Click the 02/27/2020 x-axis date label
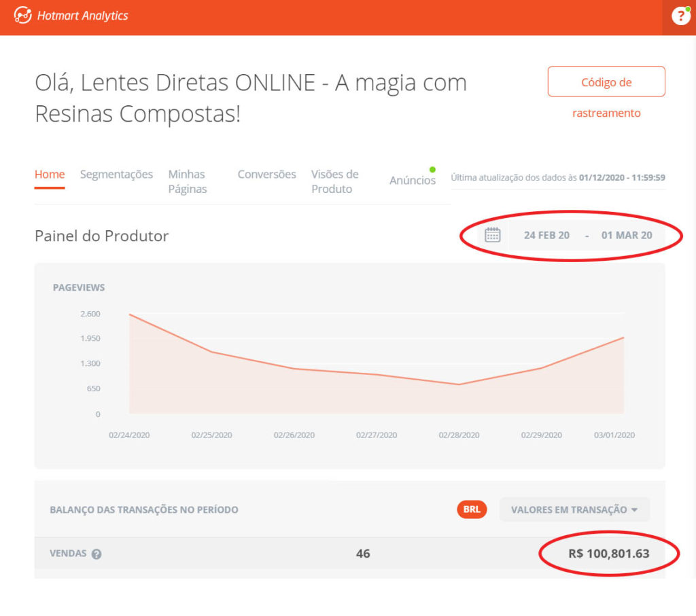 [x=377, y=435]
